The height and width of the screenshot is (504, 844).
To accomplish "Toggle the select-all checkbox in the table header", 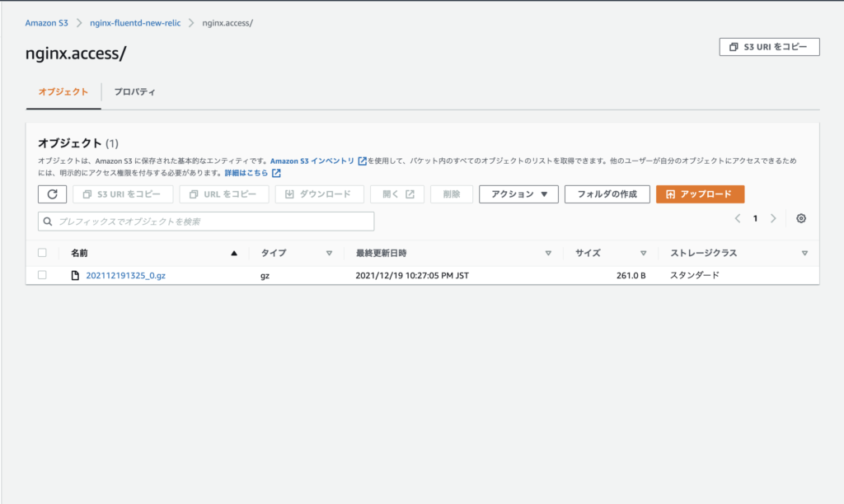I will click(x=43, y=253).
